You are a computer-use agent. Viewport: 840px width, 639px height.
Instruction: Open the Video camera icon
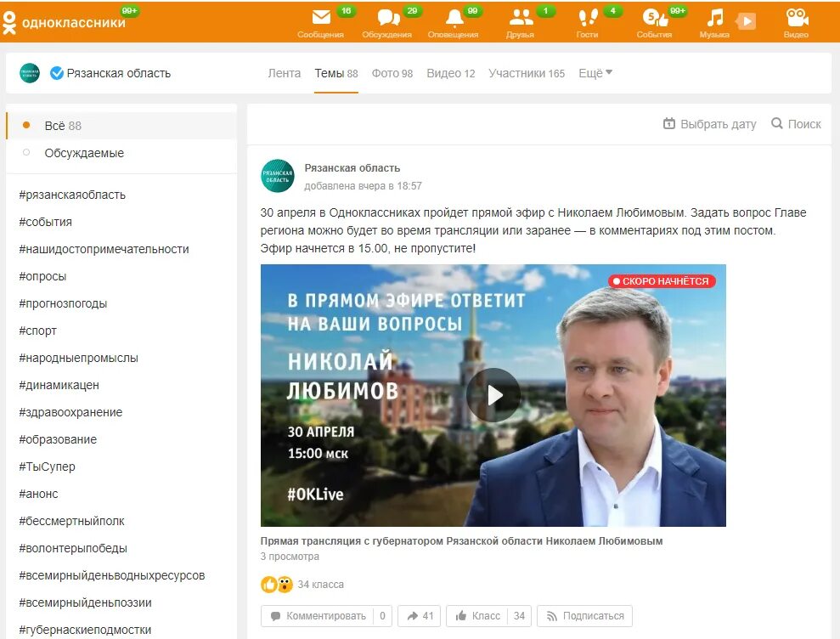pos(797,18)
